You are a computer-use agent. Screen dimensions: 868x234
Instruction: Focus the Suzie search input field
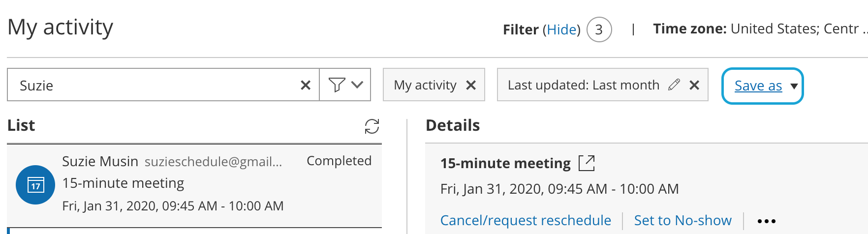click(x=148, y=86)
